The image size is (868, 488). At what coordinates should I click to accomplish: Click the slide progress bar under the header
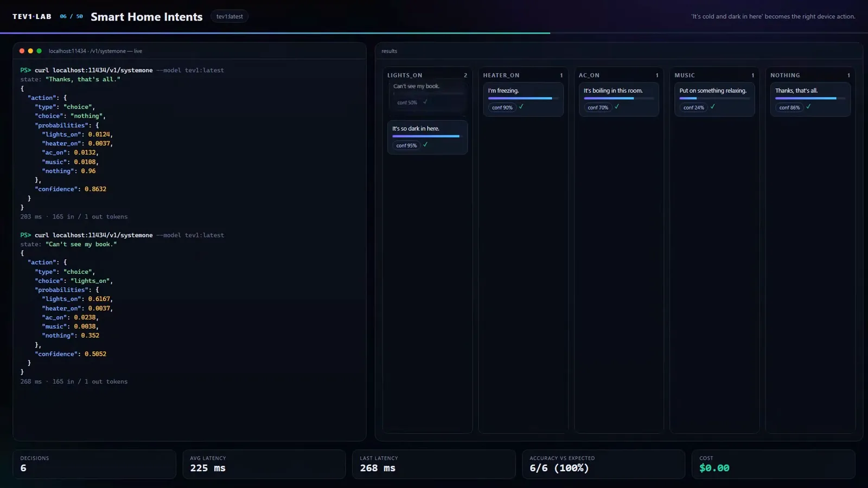pyautogui.click(x=434, y=33)
